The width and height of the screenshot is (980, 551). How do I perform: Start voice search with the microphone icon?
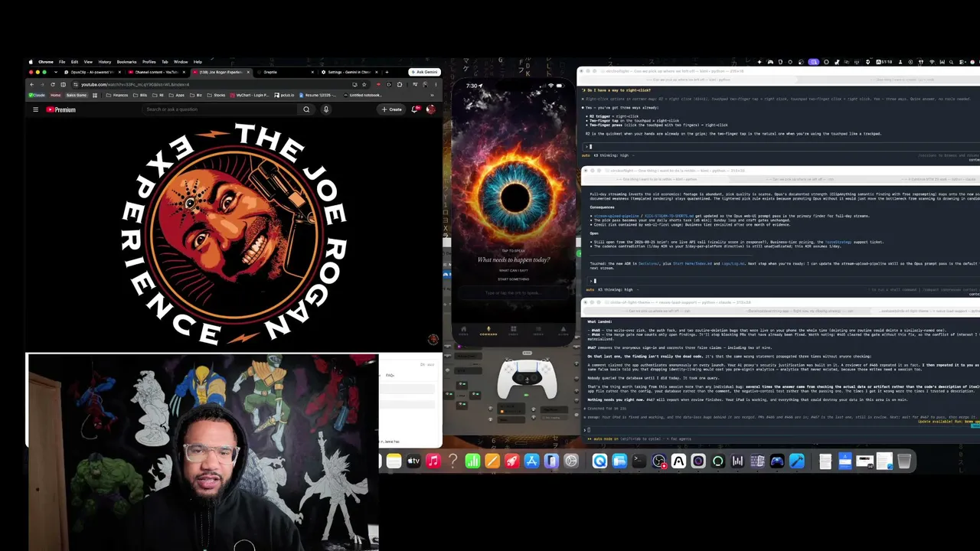click(x=326, y=109)
